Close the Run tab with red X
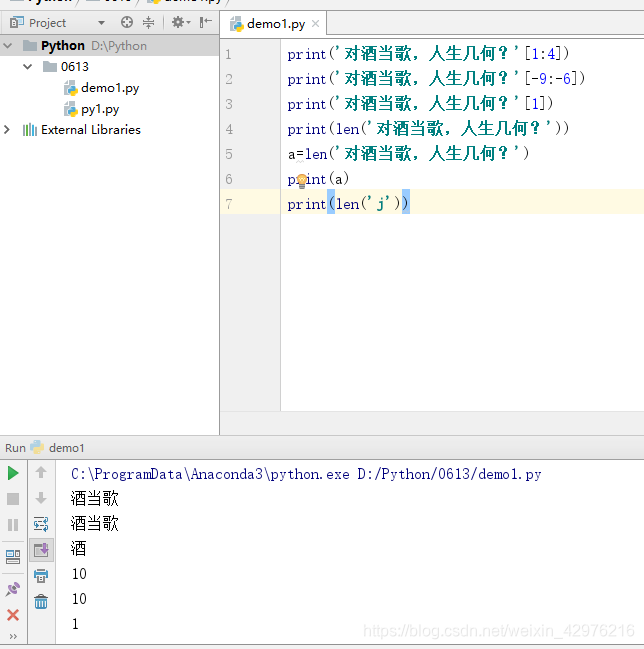Screen dimensions: 644x649 [13, 615]
